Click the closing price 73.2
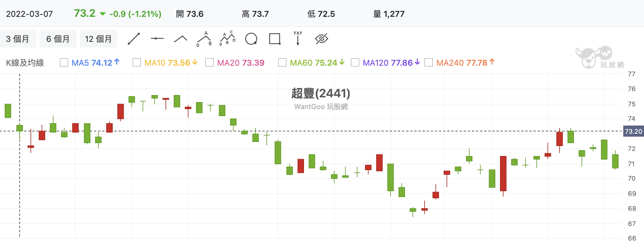The width and height of the screenshot is (644, 244). click(85, 13)
